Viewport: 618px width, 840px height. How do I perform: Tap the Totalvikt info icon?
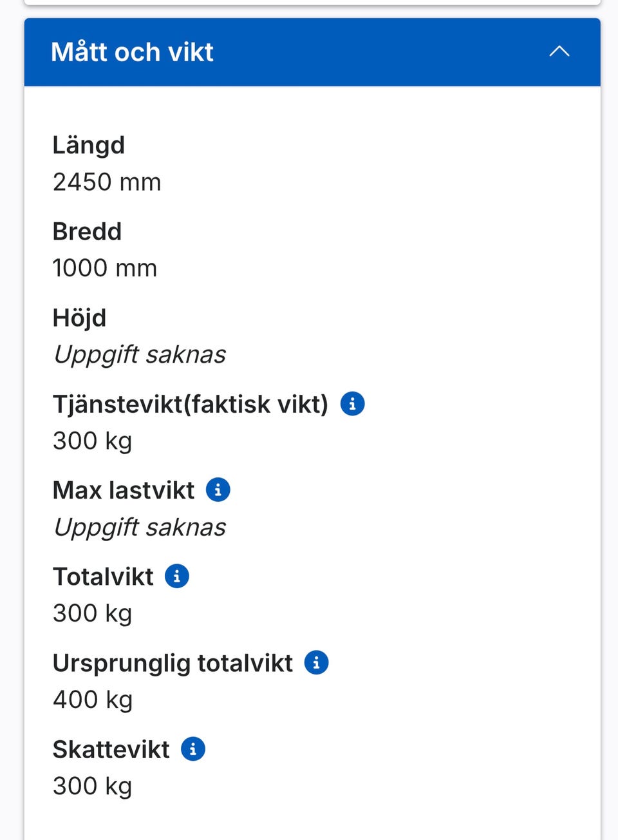point(177,576)
